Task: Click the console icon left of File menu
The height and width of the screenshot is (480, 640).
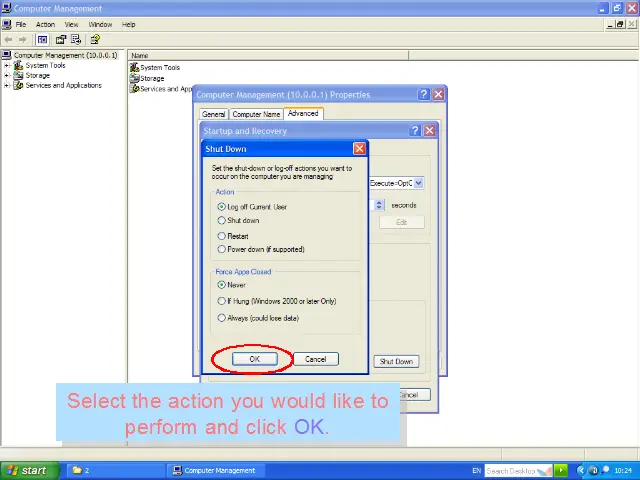Action: click(x=7, y=24)
